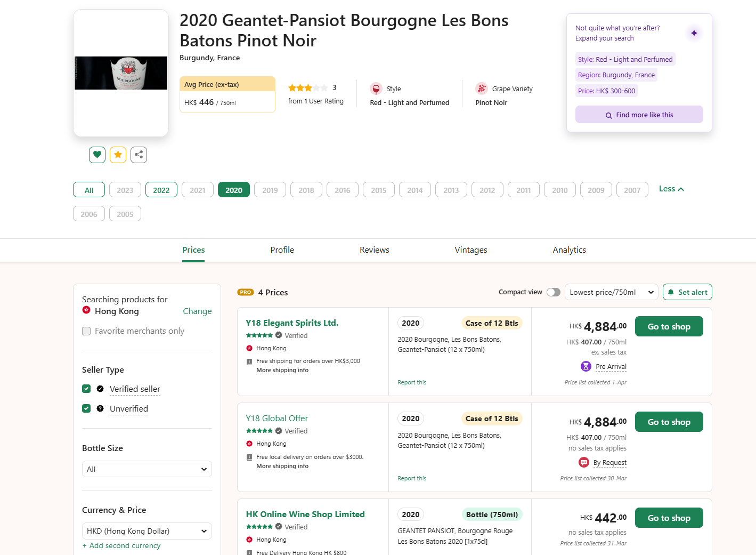Click the wine bottle thumbnail image
Image resolution: width=756 pixels, height=555 pixels.
(121, 73)
